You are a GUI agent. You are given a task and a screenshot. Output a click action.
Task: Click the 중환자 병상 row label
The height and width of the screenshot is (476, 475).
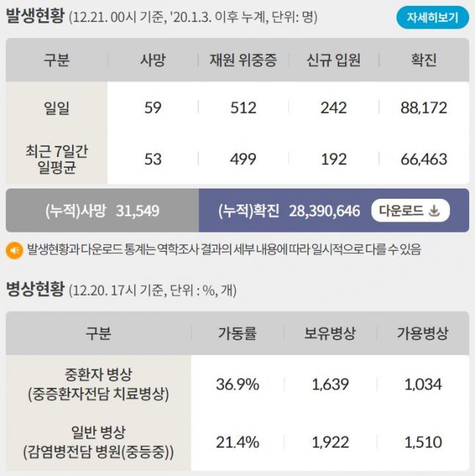click(98, 384)
